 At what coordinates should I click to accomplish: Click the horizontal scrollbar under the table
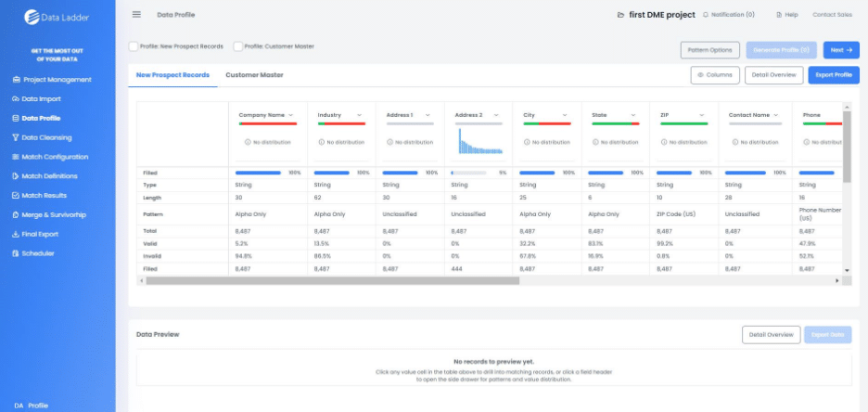(x=333, y=281)
